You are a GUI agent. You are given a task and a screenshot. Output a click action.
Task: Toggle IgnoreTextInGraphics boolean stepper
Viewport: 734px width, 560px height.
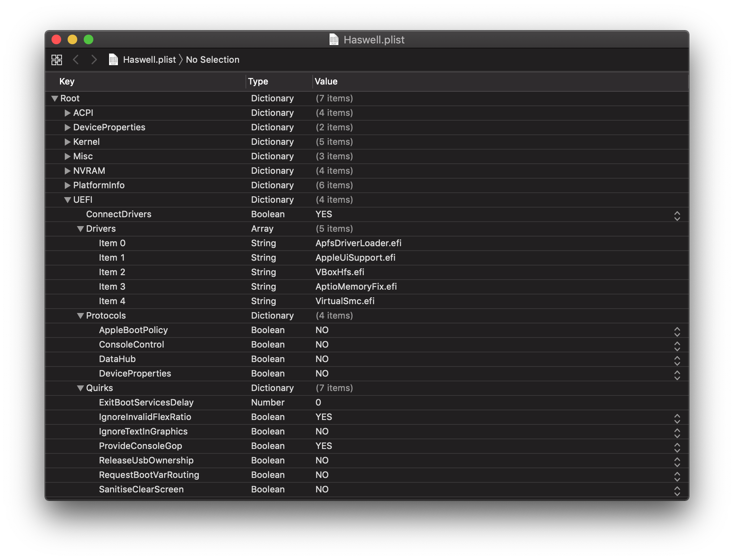(x=677, y=433)
